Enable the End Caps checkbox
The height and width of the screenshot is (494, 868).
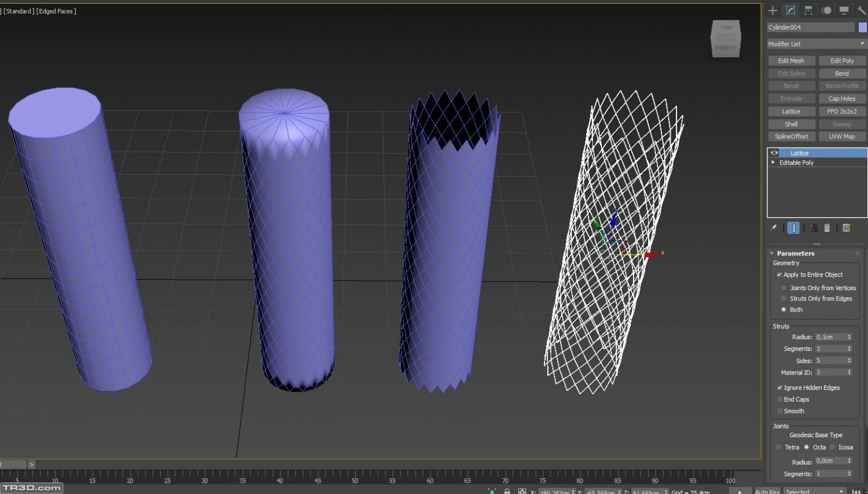tap(780, 400)
